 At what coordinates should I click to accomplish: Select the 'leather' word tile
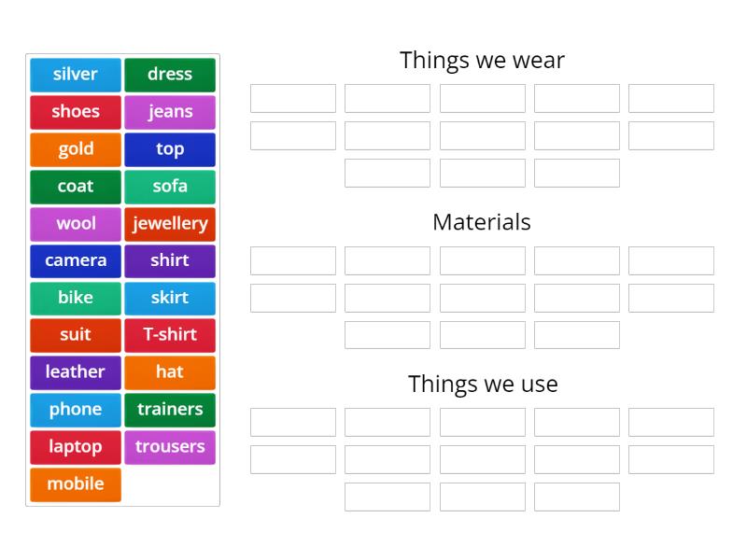pyautogui.click(x=75, y=372)
